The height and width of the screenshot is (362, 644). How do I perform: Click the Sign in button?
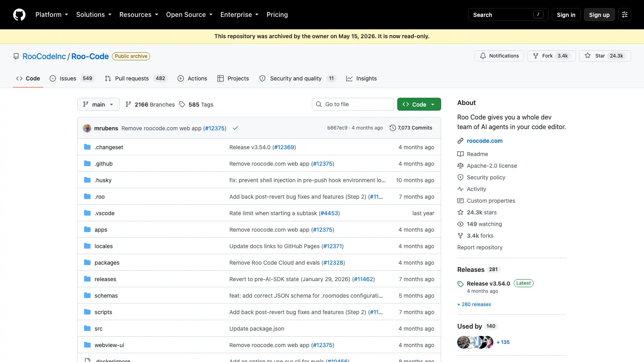pos(566,14)
